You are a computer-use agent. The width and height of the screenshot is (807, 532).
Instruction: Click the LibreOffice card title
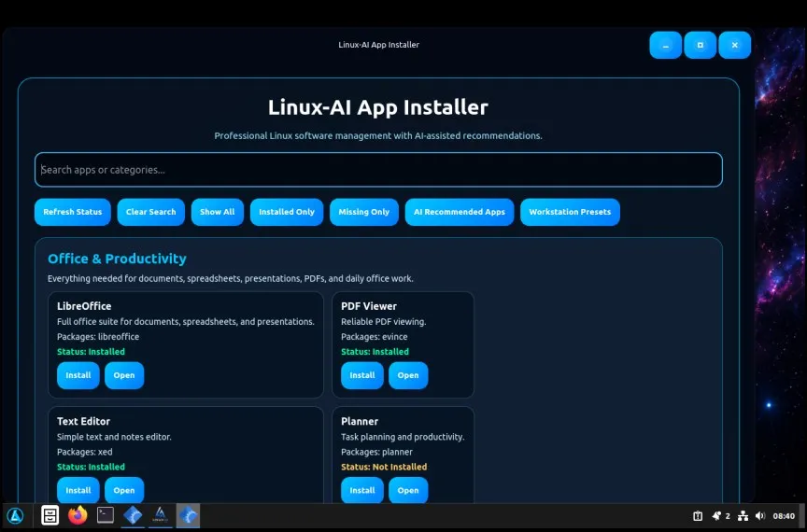tap(84, 306)
